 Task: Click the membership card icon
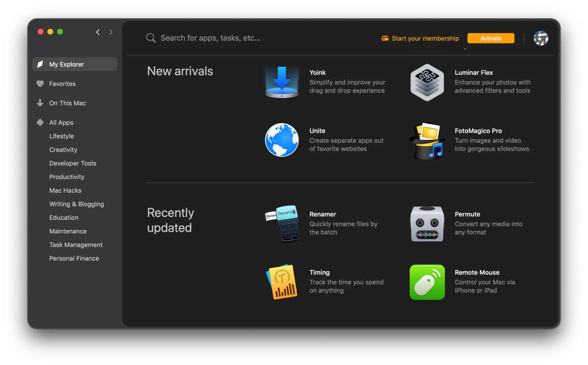385,38
